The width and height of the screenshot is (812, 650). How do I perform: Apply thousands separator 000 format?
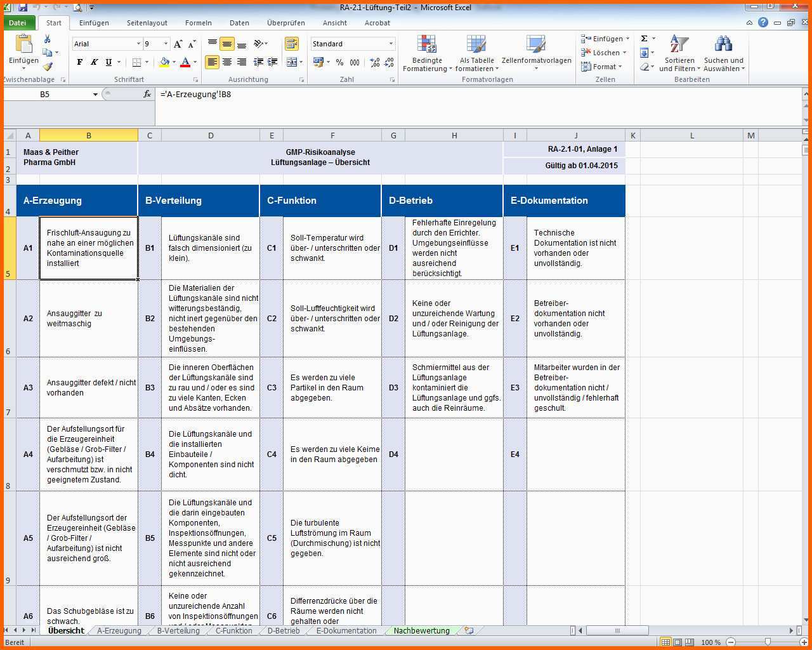[355, 62]
